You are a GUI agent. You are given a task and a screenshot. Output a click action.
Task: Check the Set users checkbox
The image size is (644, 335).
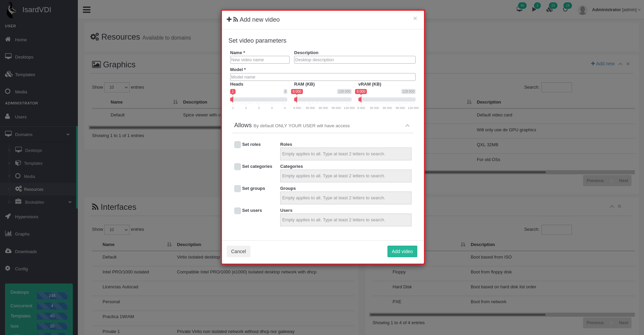[x=238, y=210]
